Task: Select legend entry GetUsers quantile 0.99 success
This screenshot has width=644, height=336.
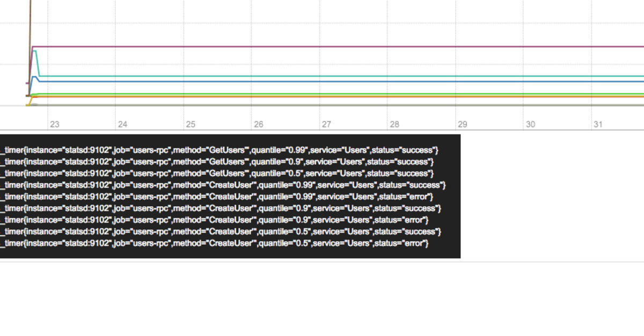Action: [x=220, y=150]
